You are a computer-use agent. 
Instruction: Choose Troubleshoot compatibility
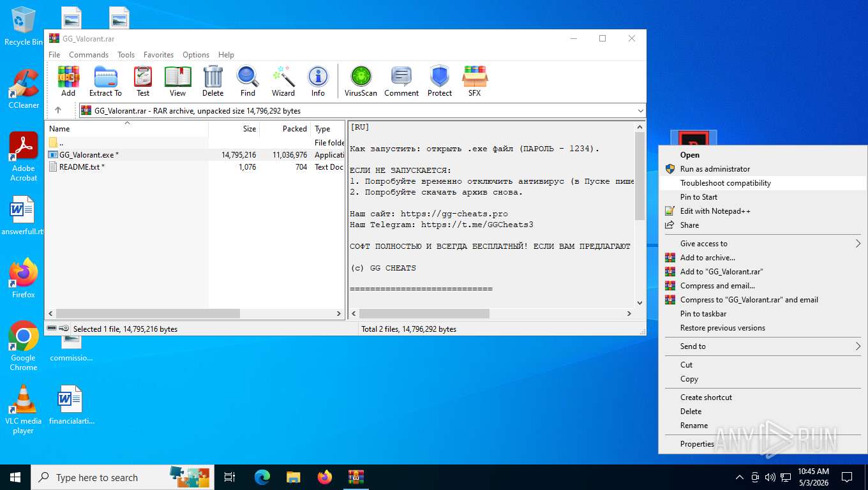point(763,183)
